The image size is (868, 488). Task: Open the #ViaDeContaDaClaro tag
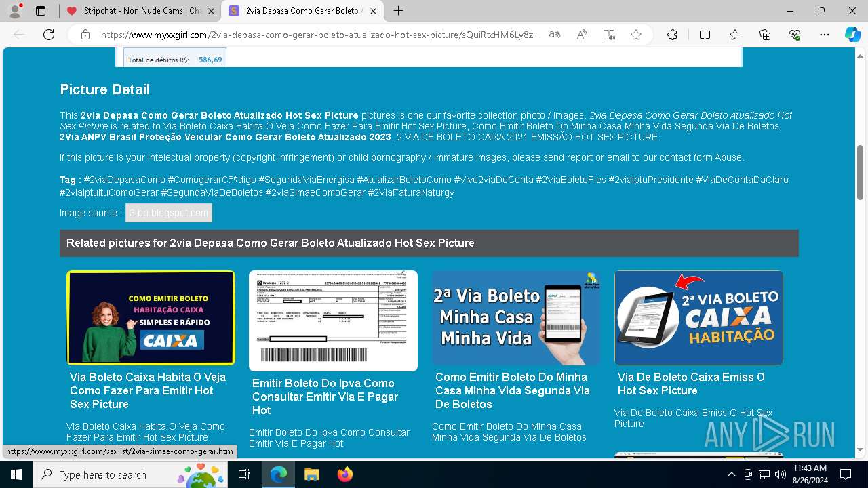tap(742, 180)
